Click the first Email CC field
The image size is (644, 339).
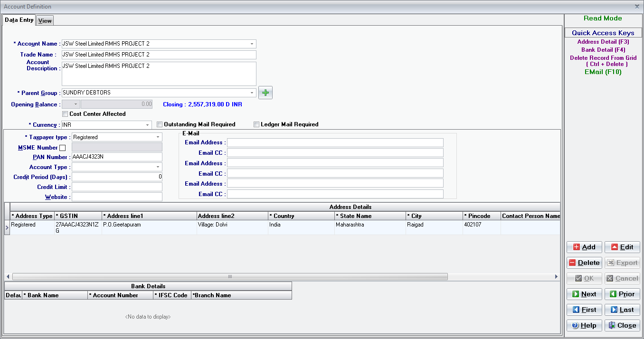335,153
